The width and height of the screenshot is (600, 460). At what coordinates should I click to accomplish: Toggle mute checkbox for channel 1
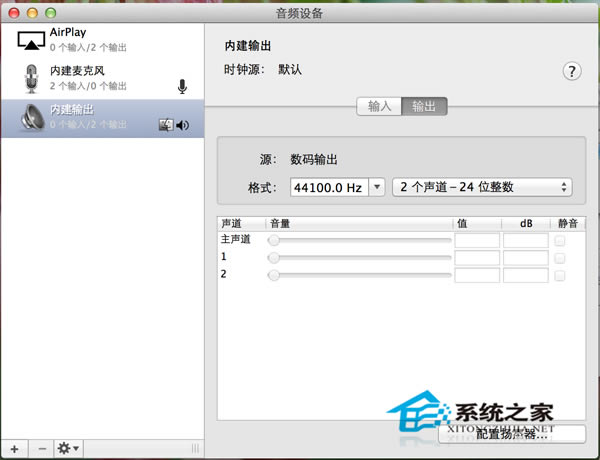[x=560, y=258]
